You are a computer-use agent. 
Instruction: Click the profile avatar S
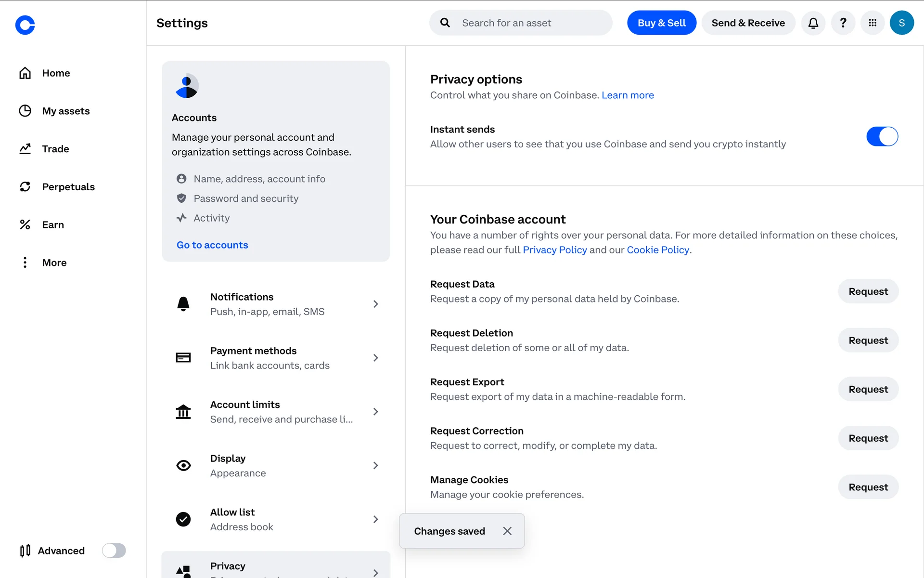coord(901,23)
